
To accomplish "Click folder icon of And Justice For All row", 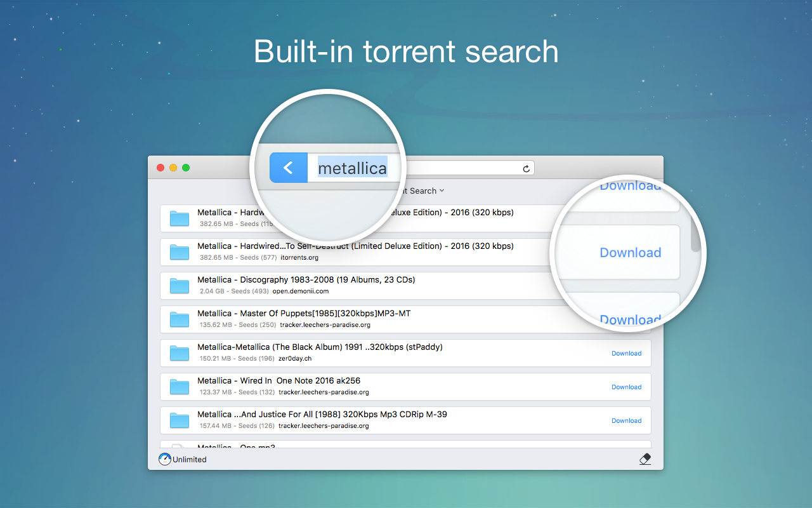I will pos(180,420).
